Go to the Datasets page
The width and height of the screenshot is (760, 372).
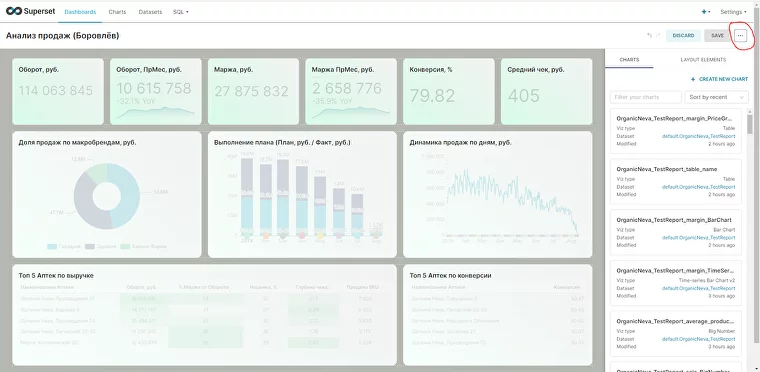coord(150,12)
